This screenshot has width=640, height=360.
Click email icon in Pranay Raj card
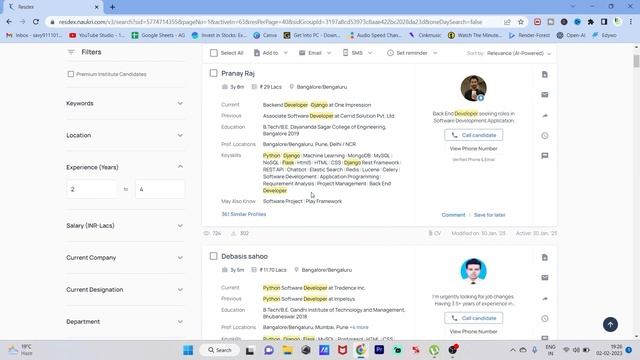[x=544, y=95]
